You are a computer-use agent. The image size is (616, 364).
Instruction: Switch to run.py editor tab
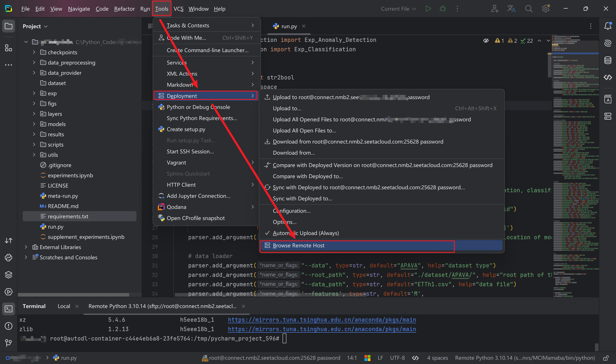click(289, 26)
